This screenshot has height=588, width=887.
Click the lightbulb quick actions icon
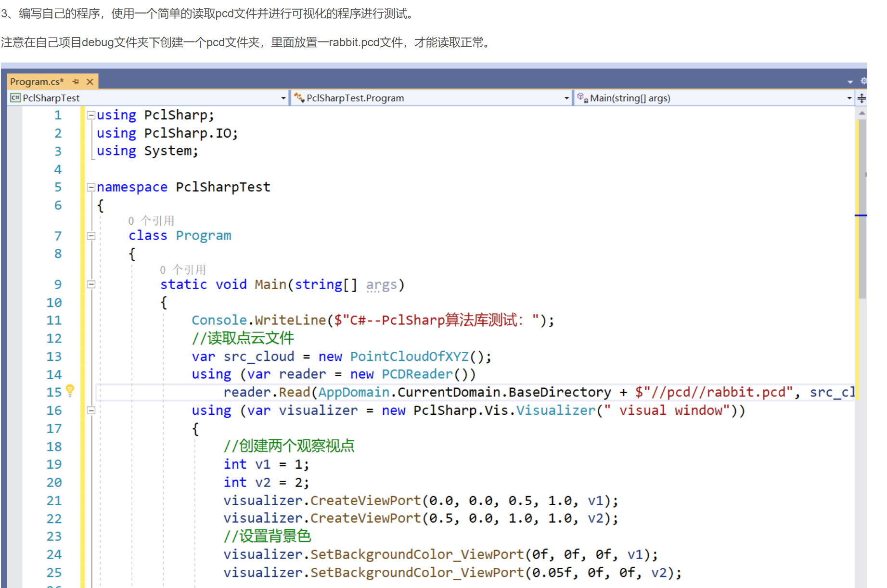[70, 390]
